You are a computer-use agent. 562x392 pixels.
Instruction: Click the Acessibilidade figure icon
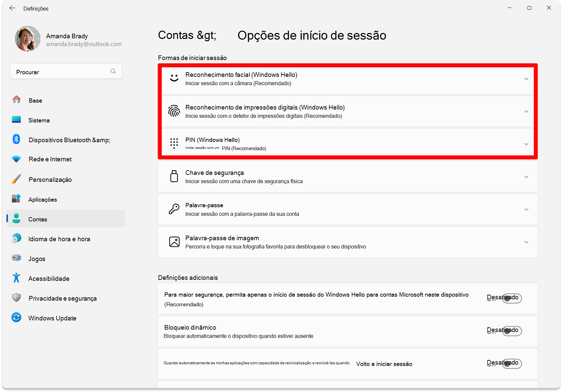point(16,278)
